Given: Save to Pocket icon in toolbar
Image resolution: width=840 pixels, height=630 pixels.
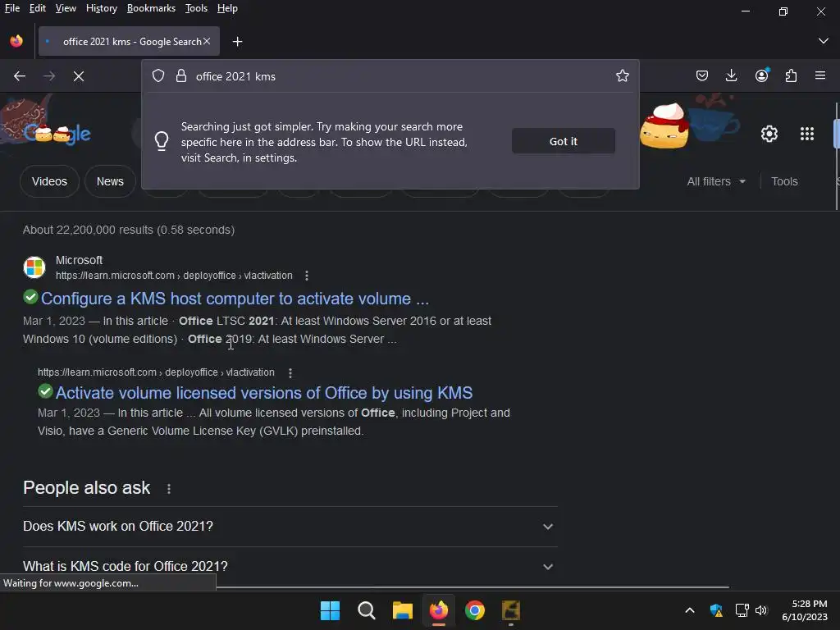Looking at the screenshot, I should tap(702, 76).
